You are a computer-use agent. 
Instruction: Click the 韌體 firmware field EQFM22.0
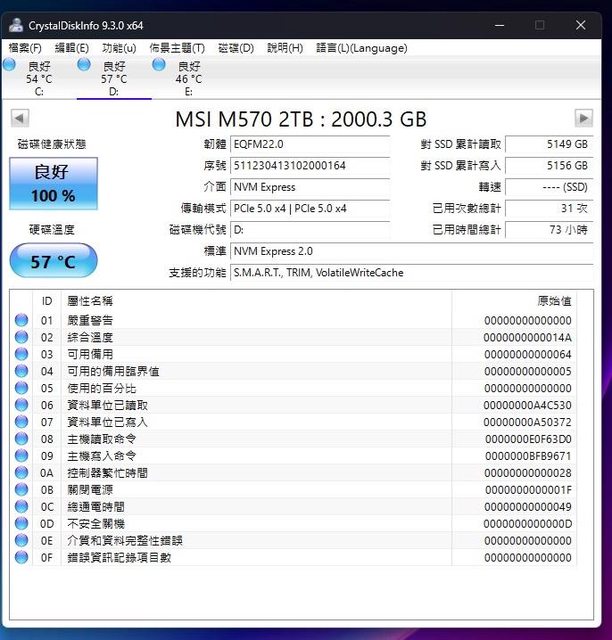(309, 145)
